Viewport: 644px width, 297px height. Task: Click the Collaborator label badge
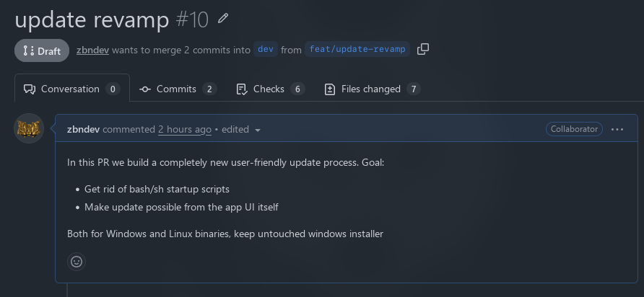pyautogui.click(x=574, y=129)
